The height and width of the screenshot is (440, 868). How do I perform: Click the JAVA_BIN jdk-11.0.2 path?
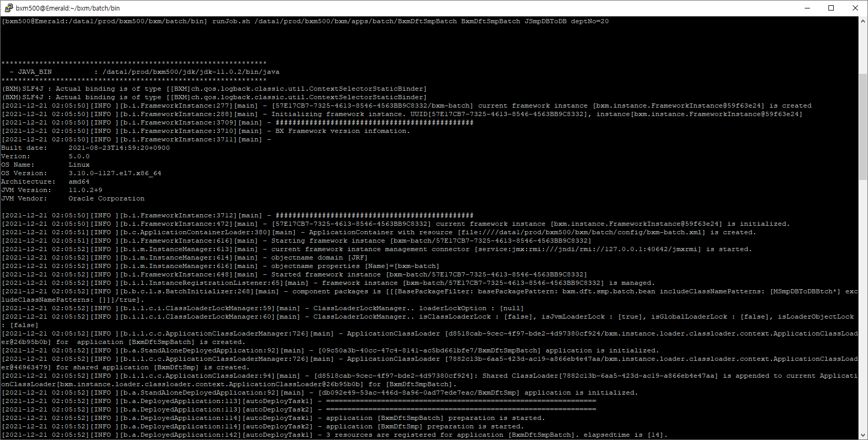[x=191, y=72]
